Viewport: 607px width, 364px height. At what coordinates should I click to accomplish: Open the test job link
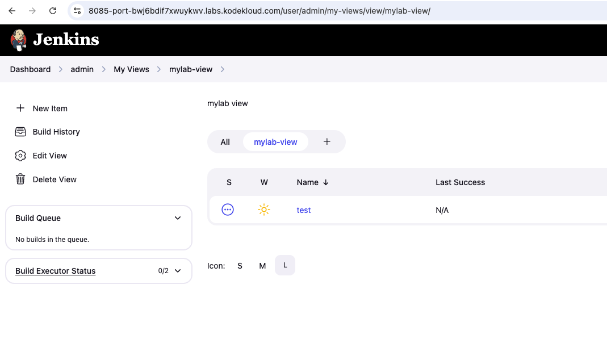303,210
